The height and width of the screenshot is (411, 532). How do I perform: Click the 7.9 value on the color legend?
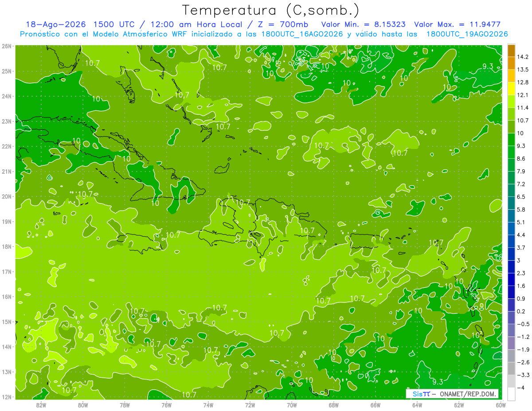point(521,171)
